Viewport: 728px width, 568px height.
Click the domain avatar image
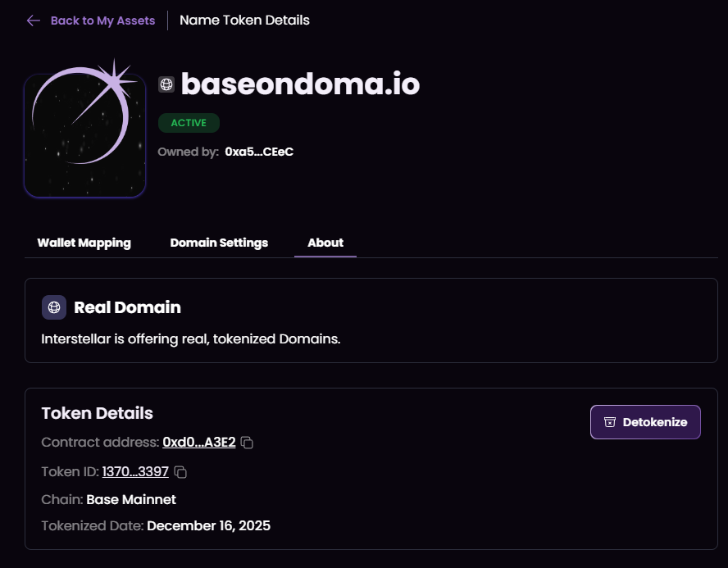[85, 134]
